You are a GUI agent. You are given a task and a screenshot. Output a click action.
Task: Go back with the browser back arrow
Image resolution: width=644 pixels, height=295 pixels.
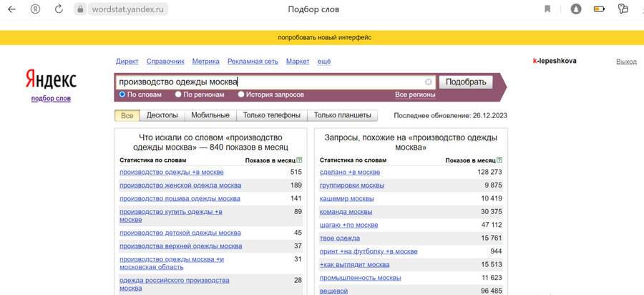pyautogui.click(x=11, y=9)
